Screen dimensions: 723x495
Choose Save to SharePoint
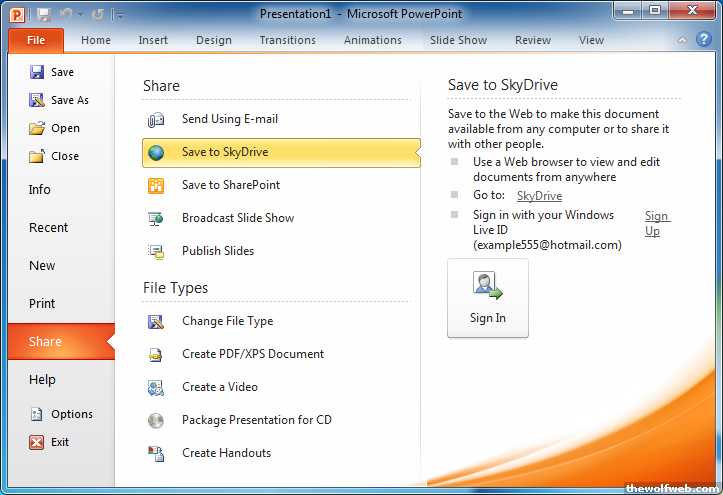coord(230,185)
